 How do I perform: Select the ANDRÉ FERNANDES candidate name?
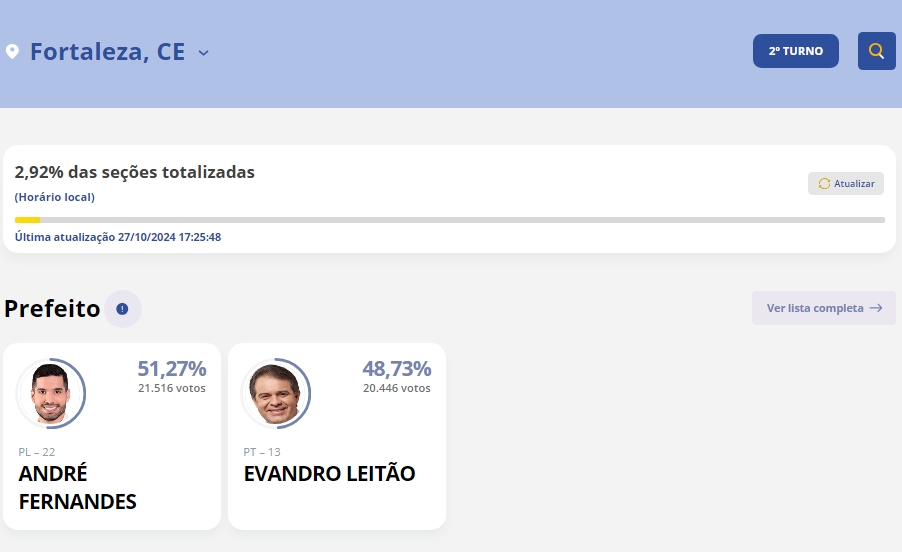coord(77,487)
